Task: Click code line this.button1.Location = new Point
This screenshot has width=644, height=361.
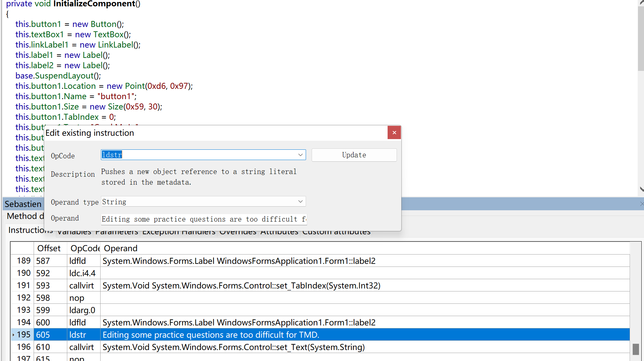Action: coord(104,86)
